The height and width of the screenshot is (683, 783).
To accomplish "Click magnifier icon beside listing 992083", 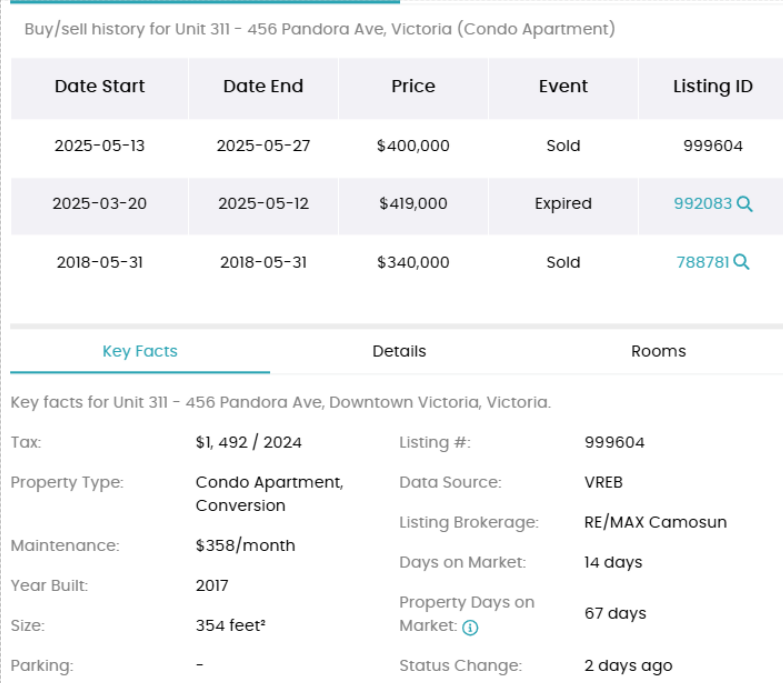I will click(x=745, y=204).
